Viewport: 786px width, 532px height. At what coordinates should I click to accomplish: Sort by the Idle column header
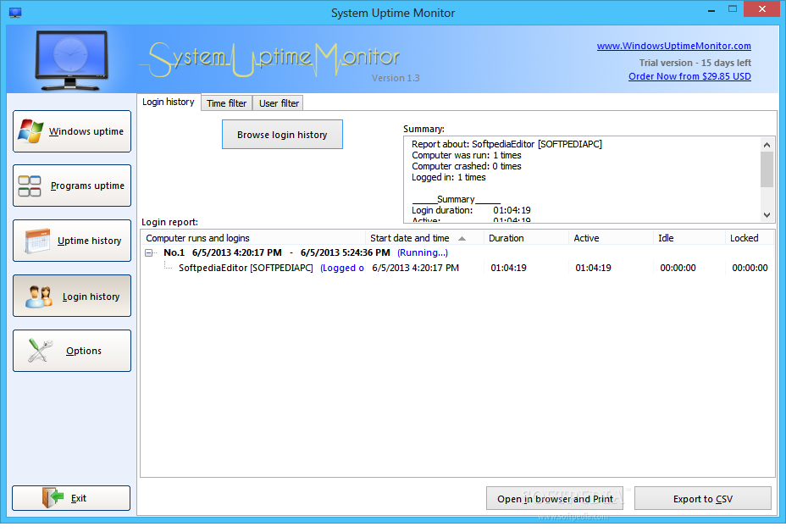pyautogui.click(x=689, y=238)
